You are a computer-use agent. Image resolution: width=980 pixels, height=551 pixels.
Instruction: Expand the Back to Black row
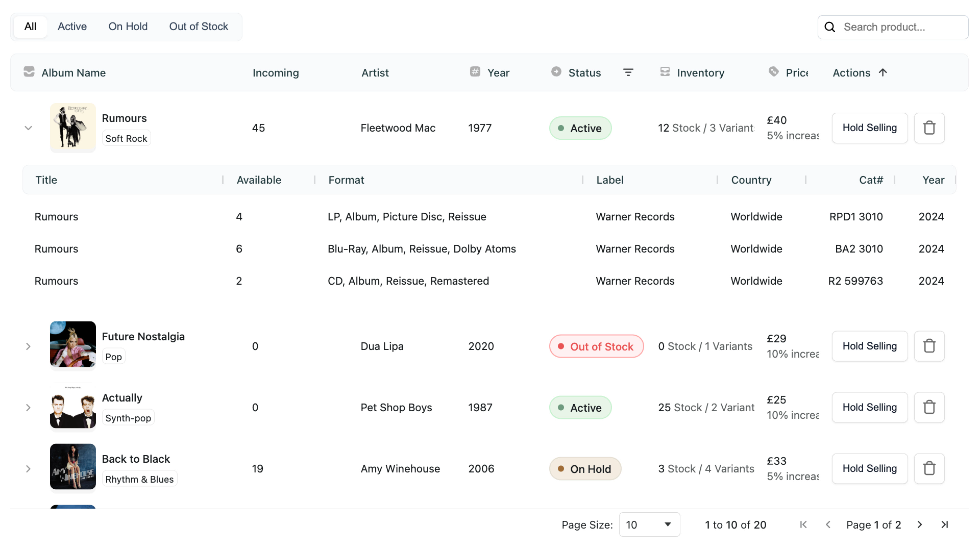tap(29, 469)
